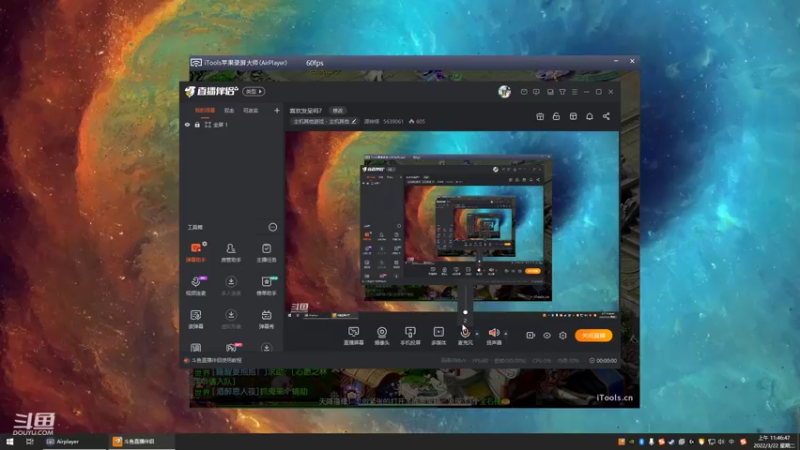Click the microphone volume slider handle

(x=465, y=312)
